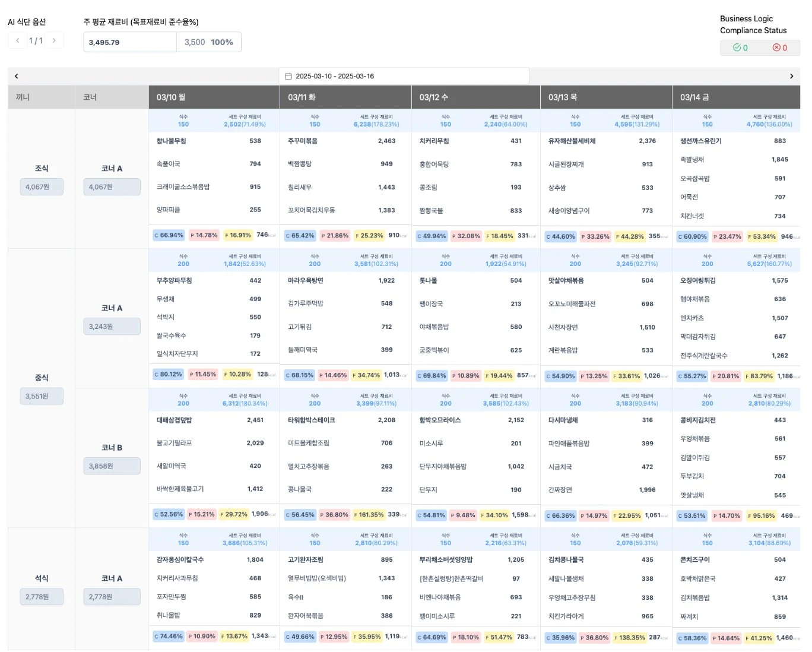812x652 pixels.
Task: Select the 03/10 월 day header
Action: (x=214, y=97)
